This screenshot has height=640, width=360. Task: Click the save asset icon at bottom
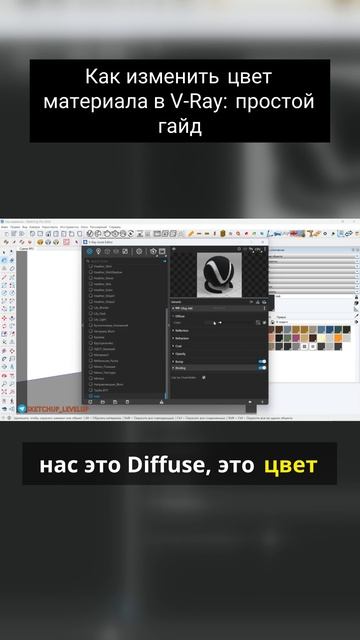[115, 402]
